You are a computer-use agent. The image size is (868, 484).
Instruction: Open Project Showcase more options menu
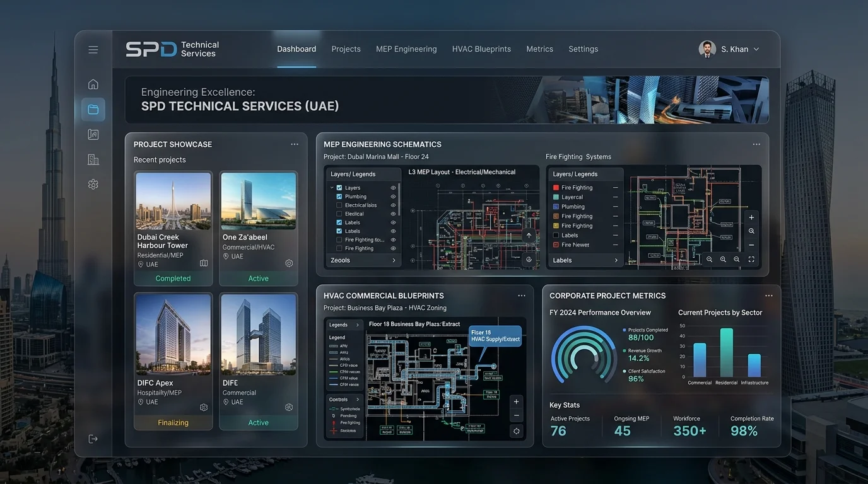coord(295,144)
